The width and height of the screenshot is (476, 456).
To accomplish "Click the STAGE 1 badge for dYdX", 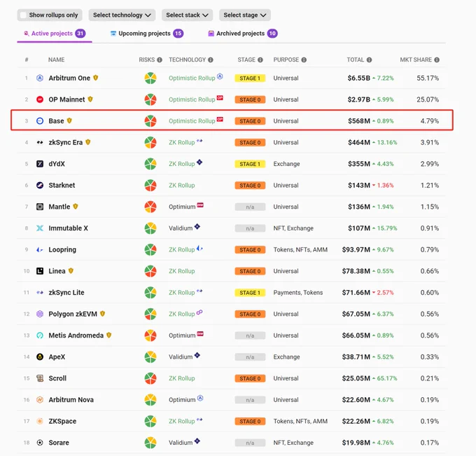I will click(x=250, y=164).
